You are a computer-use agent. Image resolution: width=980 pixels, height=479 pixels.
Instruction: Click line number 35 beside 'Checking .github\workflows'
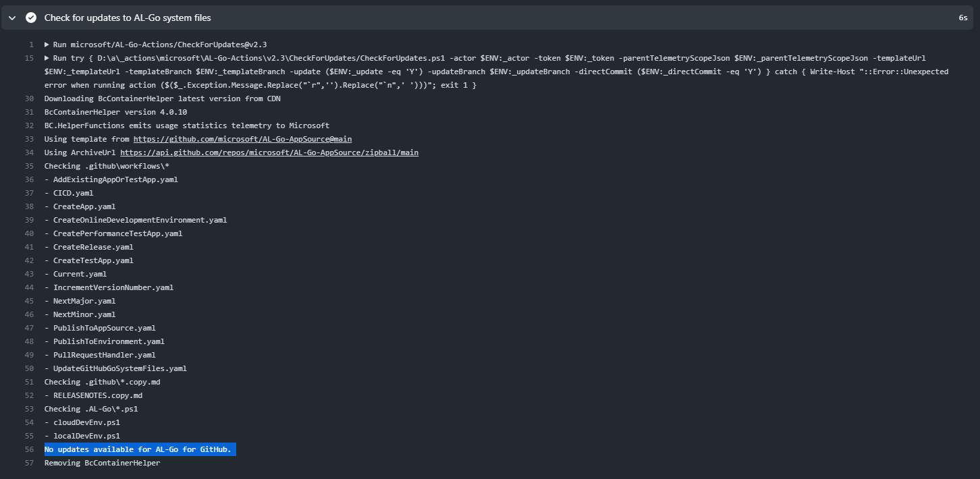pyautogui.click(x=29, y=165)
